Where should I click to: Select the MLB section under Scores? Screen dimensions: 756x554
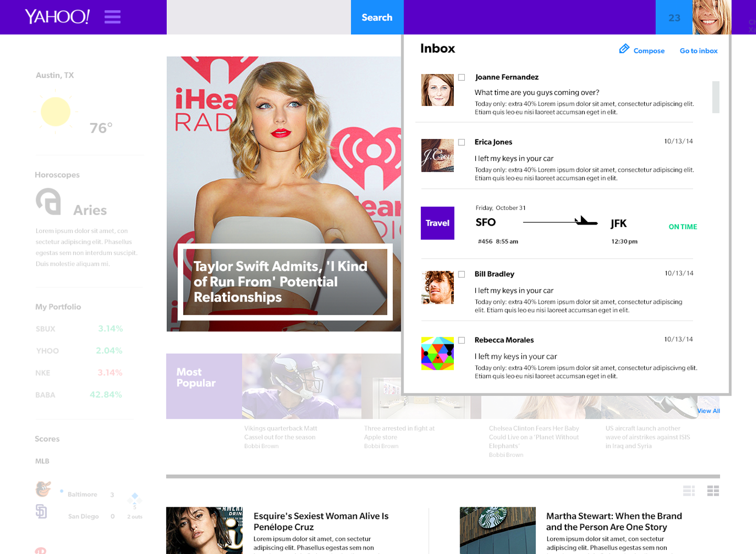pos(42,461)
